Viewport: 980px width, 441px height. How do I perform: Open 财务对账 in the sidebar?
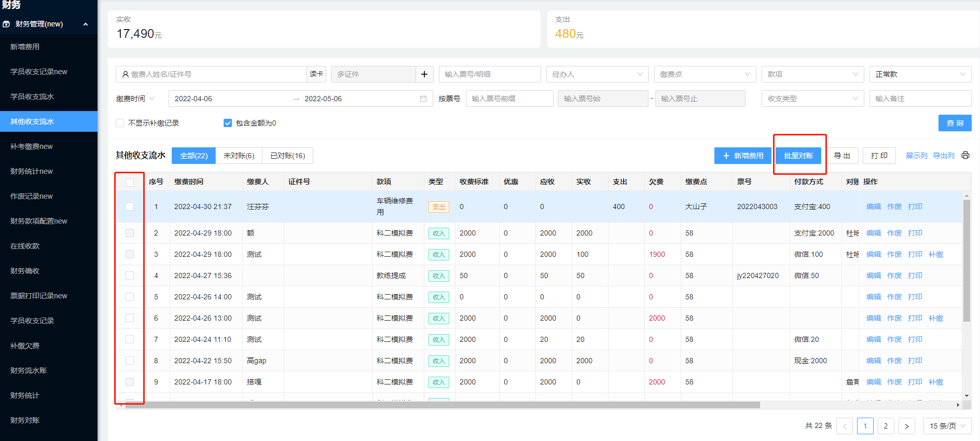(25, 420)
